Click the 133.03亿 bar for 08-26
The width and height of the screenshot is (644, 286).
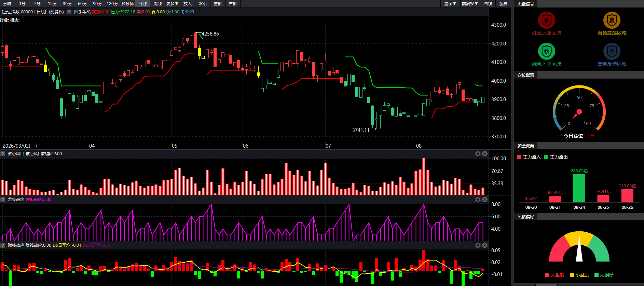click(627, 196)
